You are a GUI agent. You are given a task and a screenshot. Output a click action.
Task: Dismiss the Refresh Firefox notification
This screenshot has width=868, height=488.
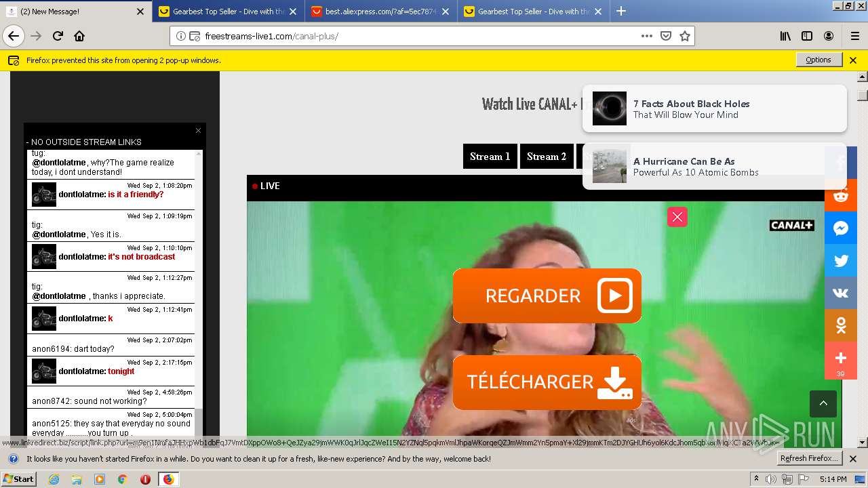click(x=853, y=459)
